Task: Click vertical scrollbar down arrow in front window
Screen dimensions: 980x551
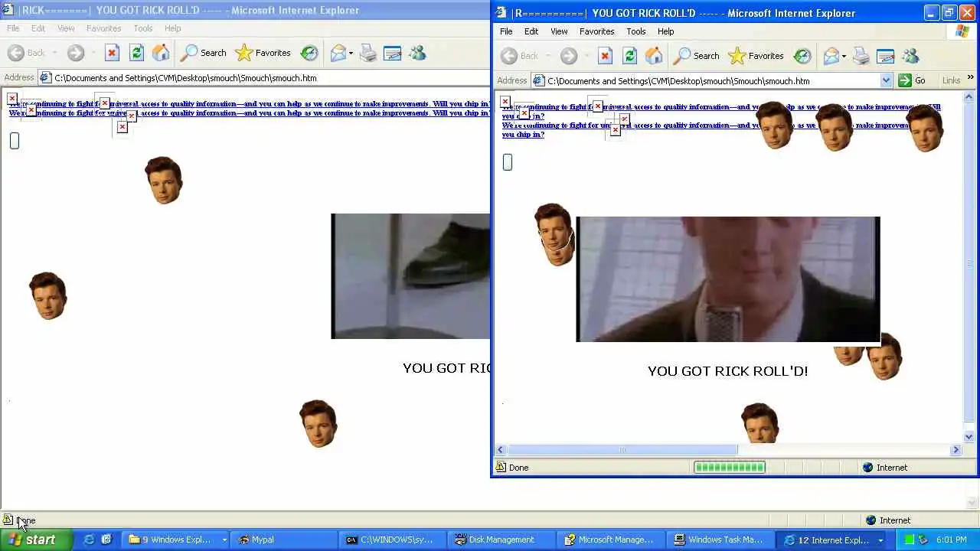Action: tap(969, 436)
